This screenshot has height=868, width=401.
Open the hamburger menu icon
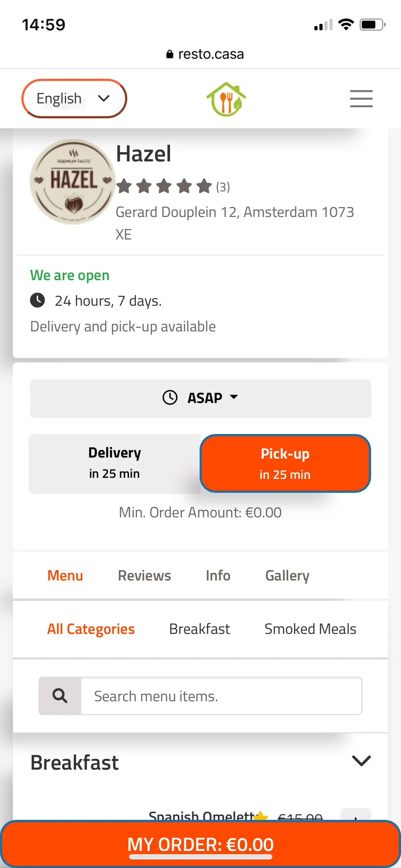(x=361, y=98)
